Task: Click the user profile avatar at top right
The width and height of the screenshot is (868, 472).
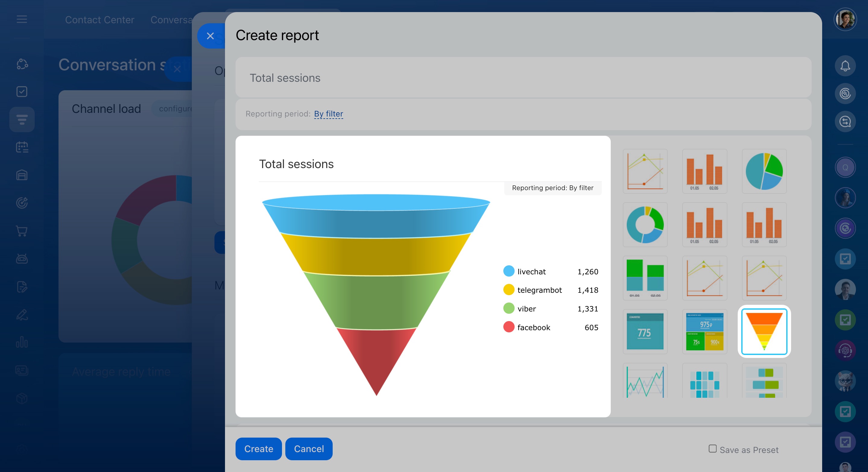Action: [845, 19]
